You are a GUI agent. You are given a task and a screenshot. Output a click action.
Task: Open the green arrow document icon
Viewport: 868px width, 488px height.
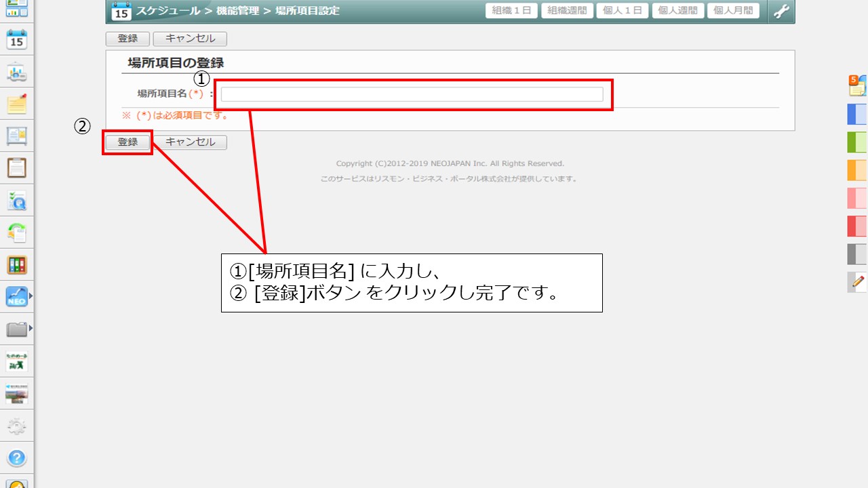pos(16,232)
